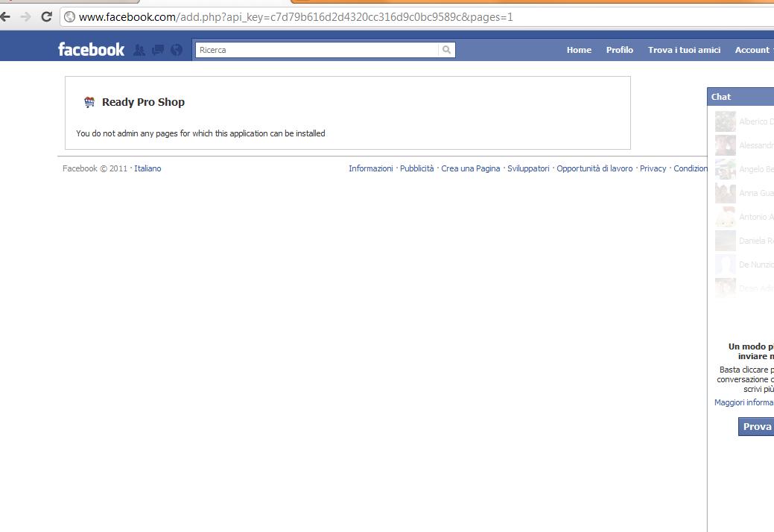Select De Nunzio contact in chat list
Viewport: 774px width, 532px height.
[744, 265]
